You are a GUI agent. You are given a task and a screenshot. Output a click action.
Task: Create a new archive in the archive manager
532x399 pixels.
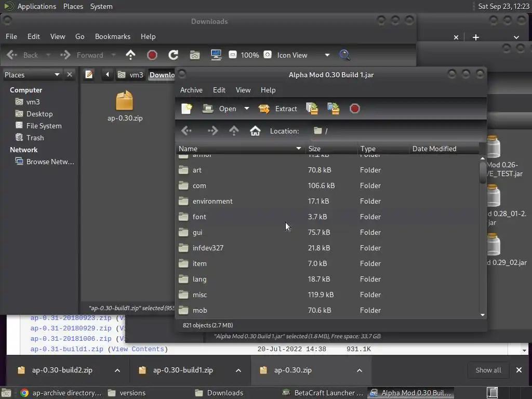(187, 109)
